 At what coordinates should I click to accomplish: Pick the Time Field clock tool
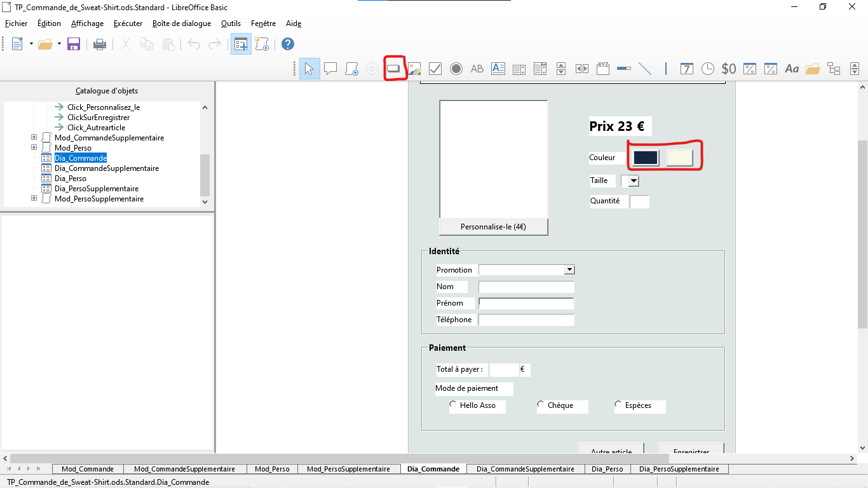pos(708,69)
